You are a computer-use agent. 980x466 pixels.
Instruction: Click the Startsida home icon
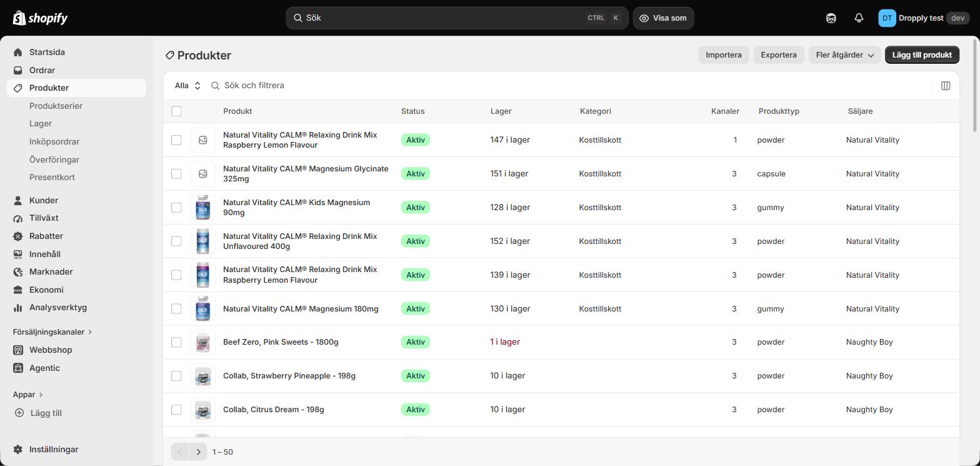coord(18,53)
